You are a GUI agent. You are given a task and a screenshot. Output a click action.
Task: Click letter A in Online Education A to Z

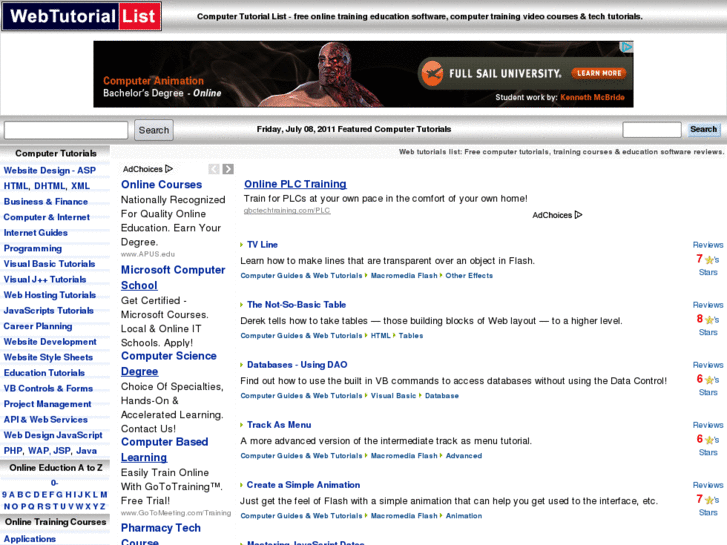(x=12, y=494)
